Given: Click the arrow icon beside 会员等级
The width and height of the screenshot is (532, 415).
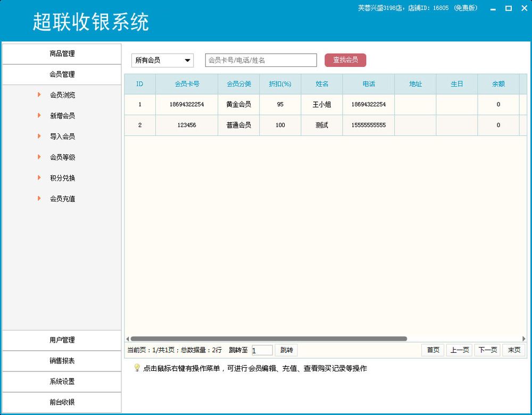Looking at the screenshot, I should (x=39, y=157).
